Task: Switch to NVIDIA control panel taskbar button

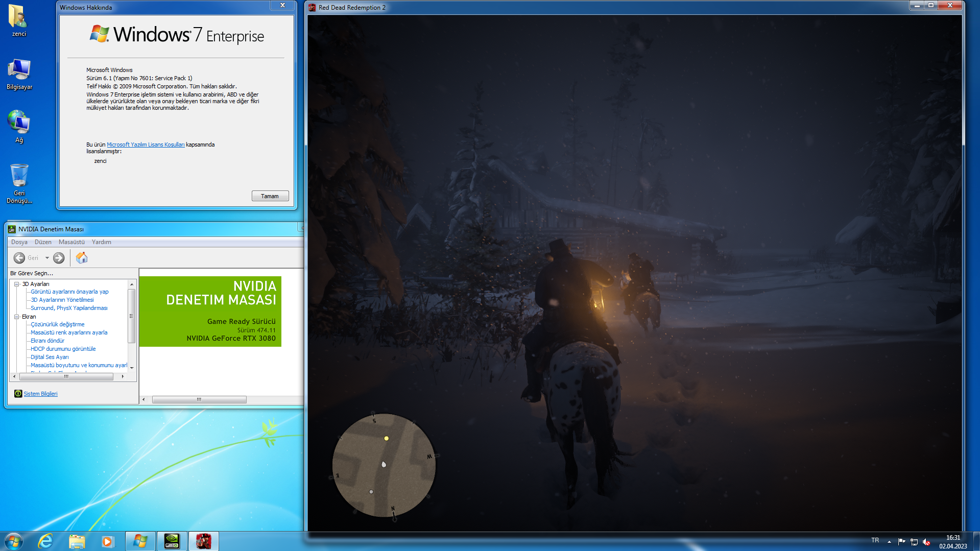Action: coord(172,541)
